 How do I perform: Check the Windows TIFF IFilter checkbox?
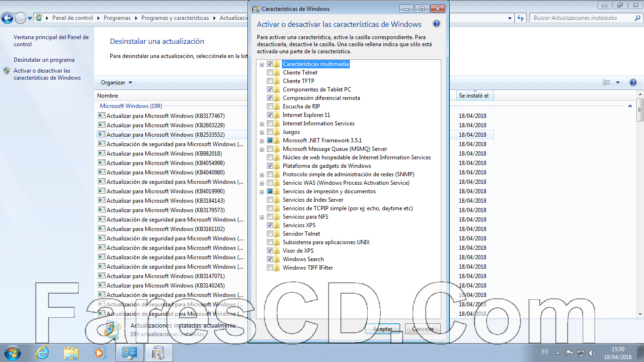coord(270,268)
